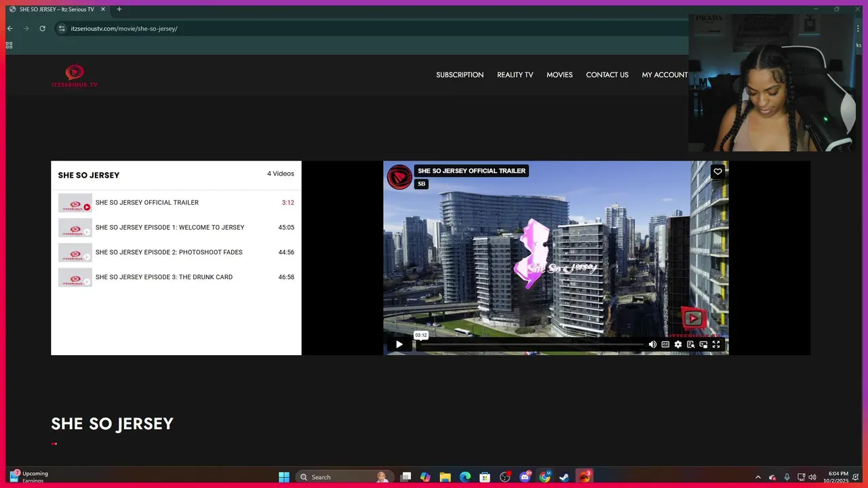
Task: Open the Subscription menu
Action: click(460, 75)
